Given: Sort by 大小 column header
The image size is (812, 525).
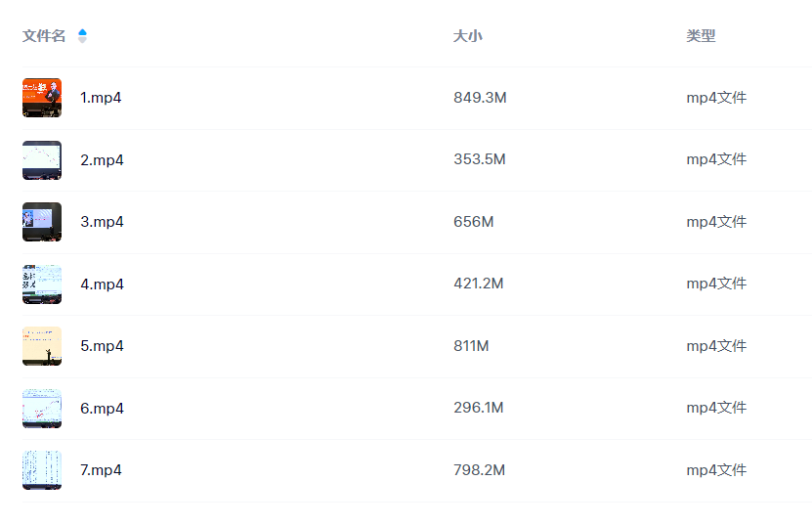Looking at the screenshot, I should click(x=468, y=36).
